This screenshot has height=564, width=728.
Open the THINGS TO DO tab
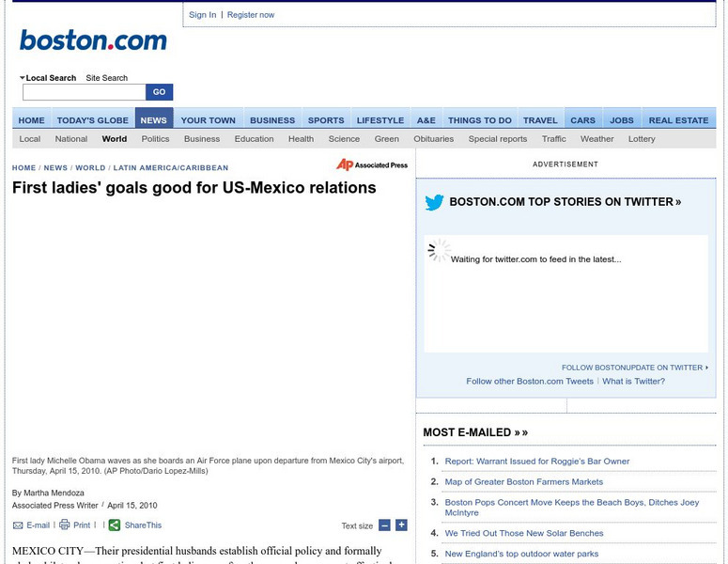(x=480, y=120)
